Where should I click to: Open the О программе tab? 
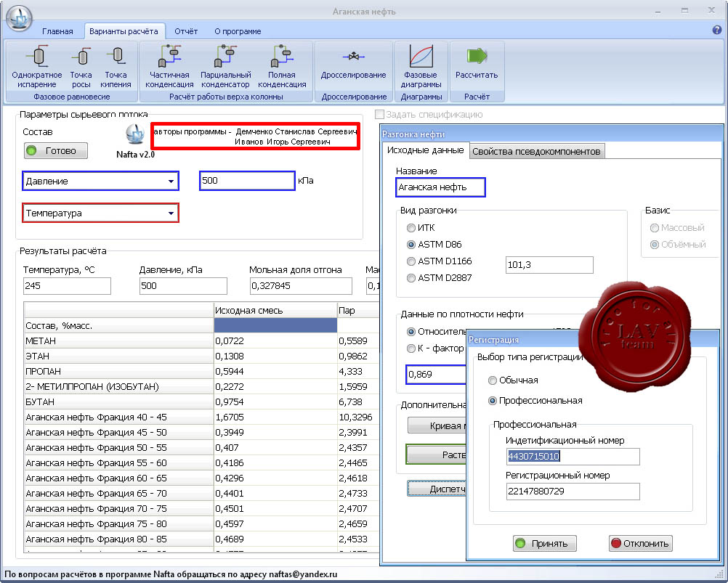click(238, 31)
